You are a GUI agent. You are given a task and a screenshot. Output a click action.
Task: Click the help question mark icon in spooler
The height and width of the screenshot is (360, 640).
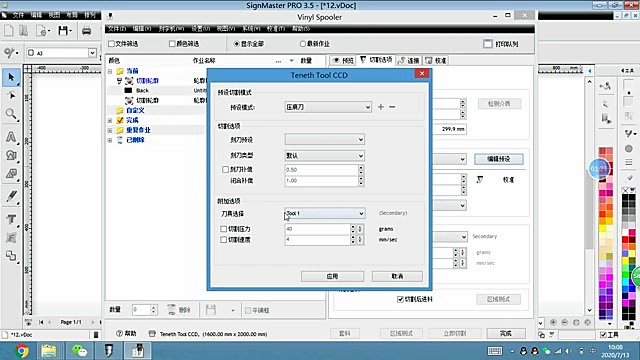[120, 333]
